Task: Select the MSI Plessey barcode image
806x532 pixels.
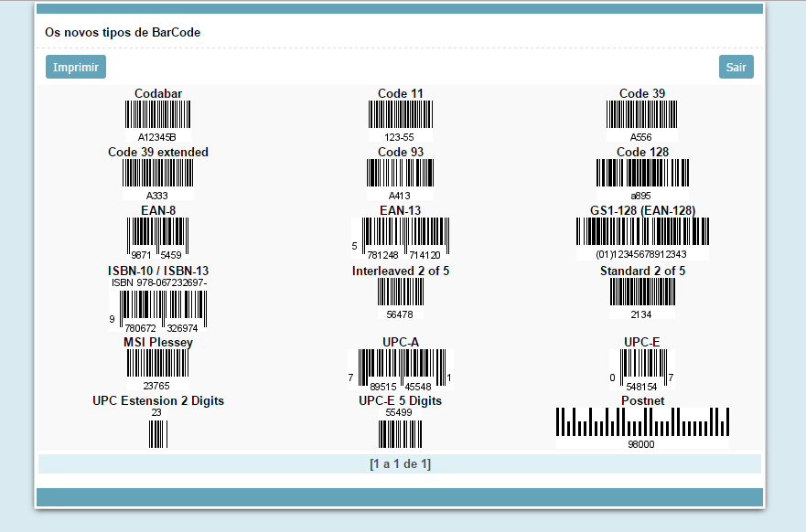Action: point(157,366)
